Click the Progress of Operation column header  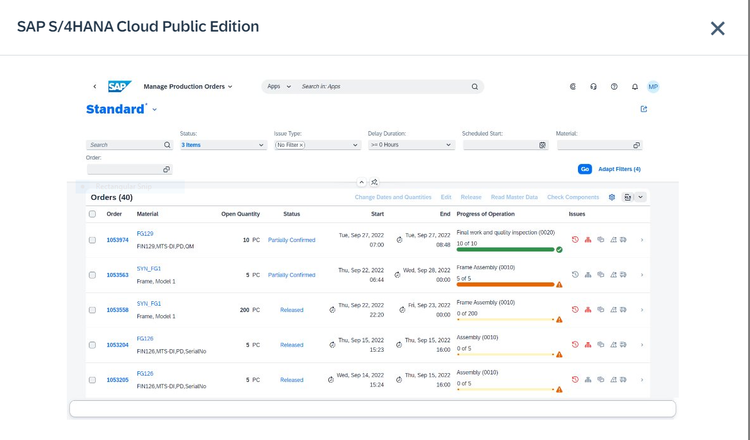(485, 214)
